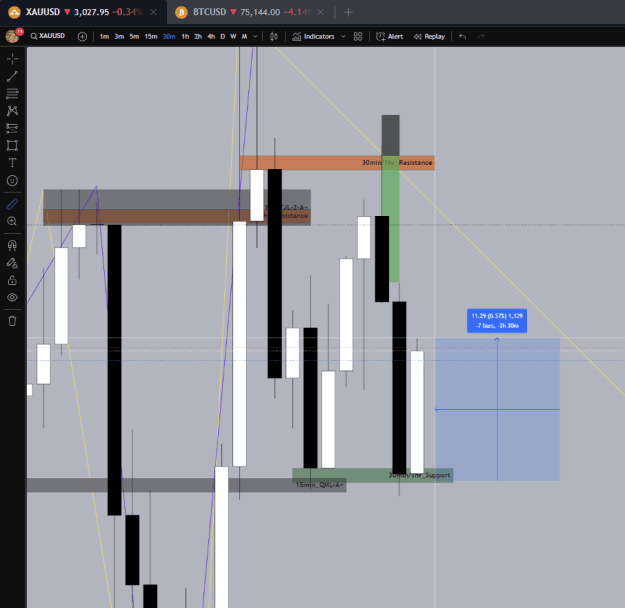Select the active 30m timeframe
The height and width of the screenshot is (608, 625).
pos(169,37)
